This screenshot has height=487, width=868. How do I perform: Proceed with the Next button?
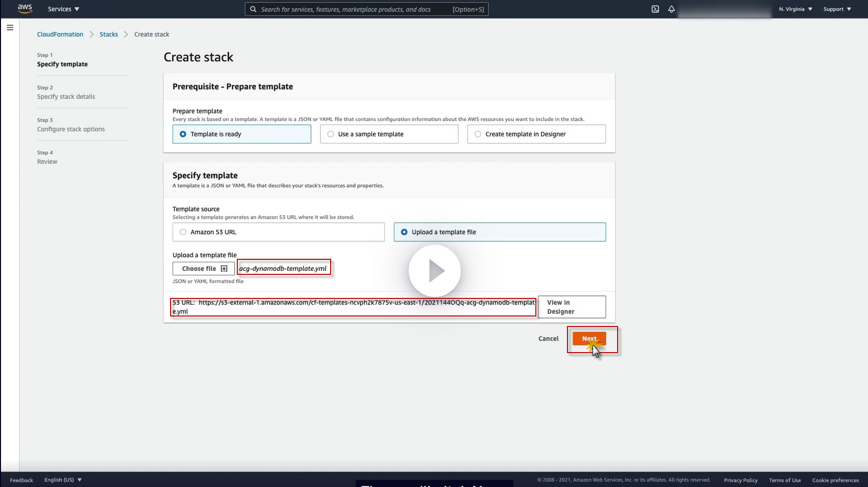tap(589, 339)
